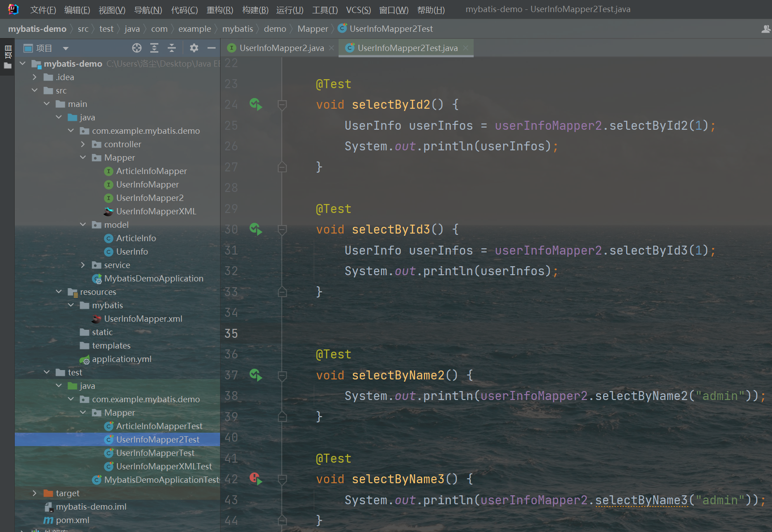
Task: Click fold end marker at line 33
Action: point(282,292)
